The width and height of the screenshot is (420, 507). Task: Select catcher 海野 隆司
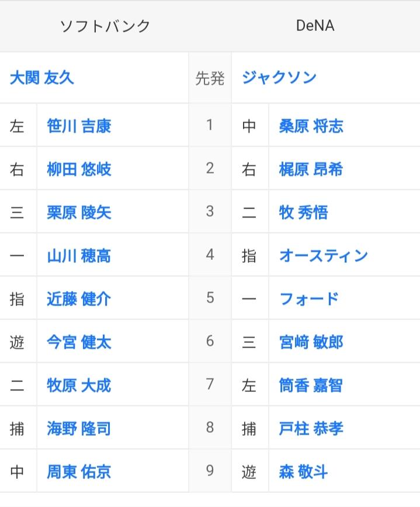pyautogui.click(x=79, y=429)
